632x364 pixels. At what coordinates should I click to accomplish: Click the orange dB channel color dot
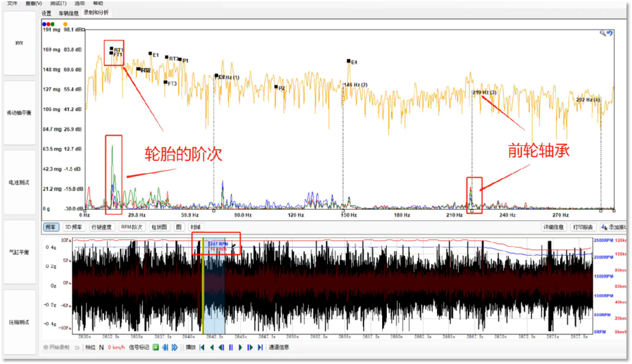click(x=66, y=24)
